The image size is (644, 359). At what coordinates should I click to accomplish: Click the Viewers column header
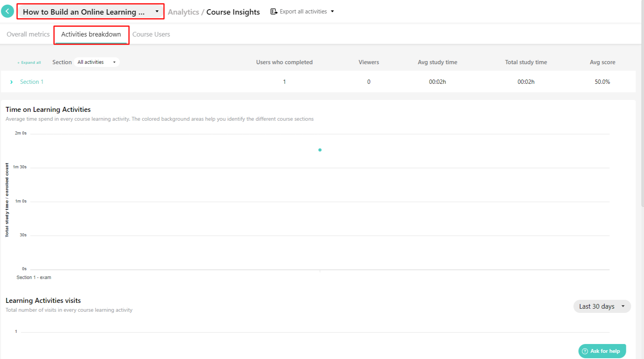(369, 62)
